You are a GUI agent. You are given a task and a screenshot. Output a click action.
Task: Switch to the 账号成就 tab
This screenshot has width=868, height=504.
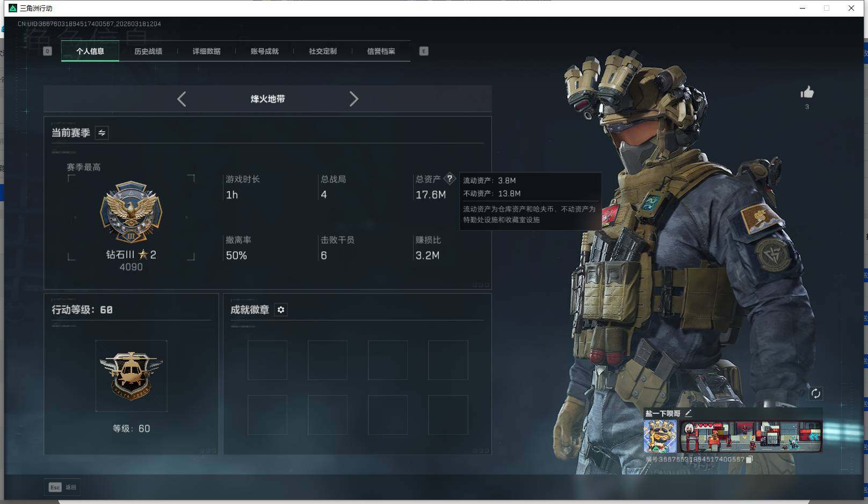pos(264,51)
